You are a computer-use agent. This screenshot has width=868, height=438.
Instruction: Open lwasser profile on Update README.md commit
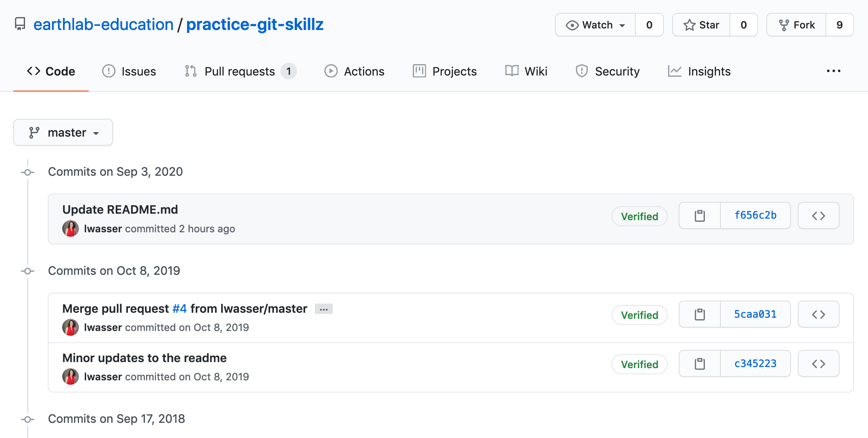[103, 228]
